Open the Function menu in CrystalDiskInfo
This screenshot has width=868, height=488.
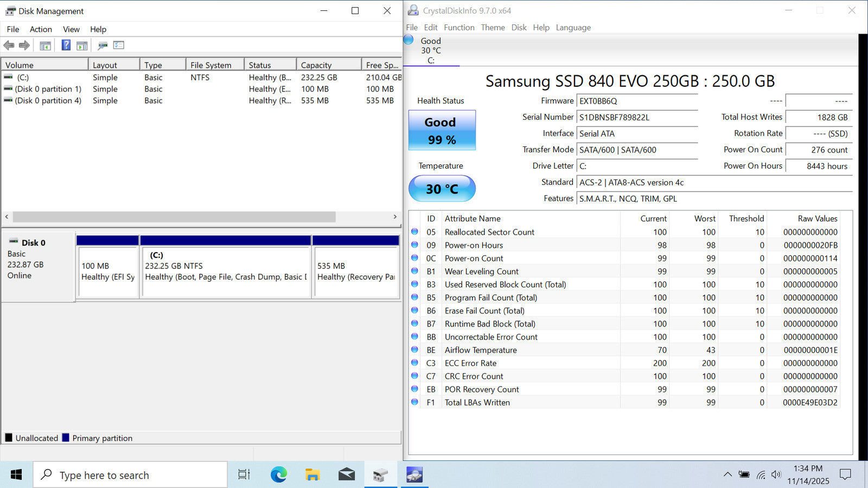(459, 28)
